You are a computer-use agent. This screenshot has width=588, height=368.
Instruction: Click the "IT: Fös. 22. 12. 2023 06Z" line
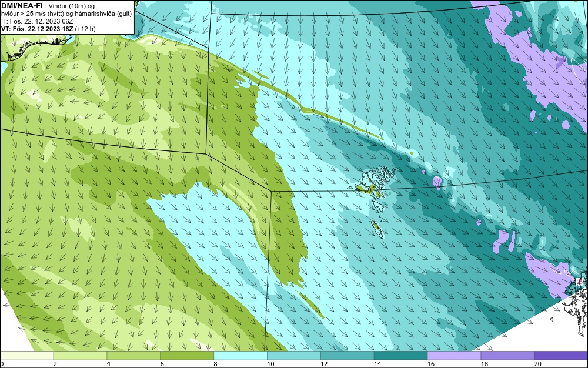pyautogui.click(x=37, y=21)
